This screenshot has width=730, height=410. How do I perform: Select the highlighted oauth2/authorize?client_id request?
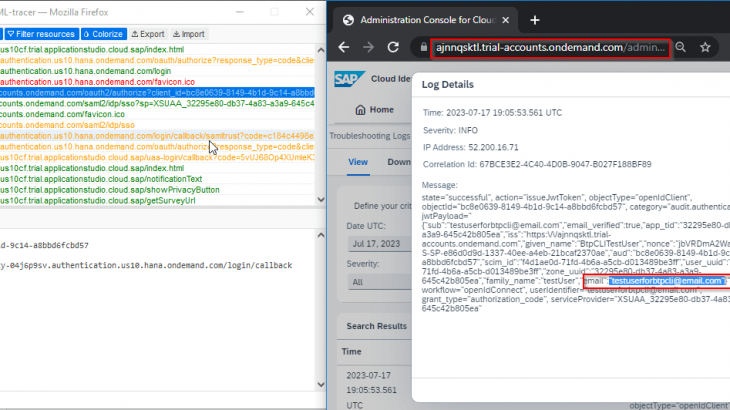[157, 93]
